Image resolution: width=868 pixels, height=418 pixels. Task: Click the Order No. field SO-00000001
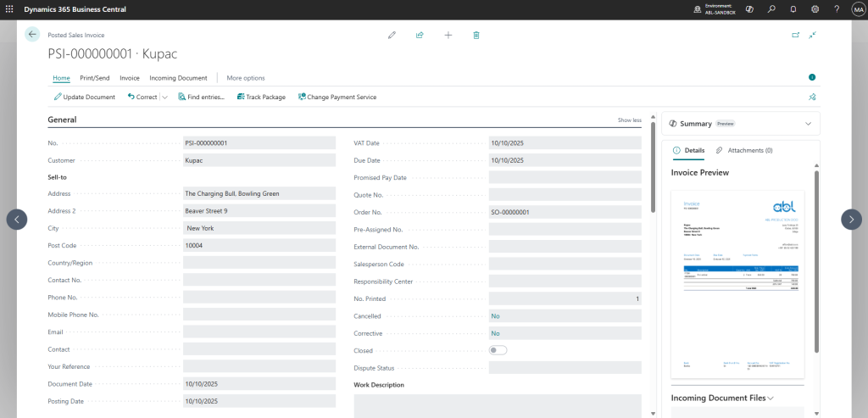[565, 212]
